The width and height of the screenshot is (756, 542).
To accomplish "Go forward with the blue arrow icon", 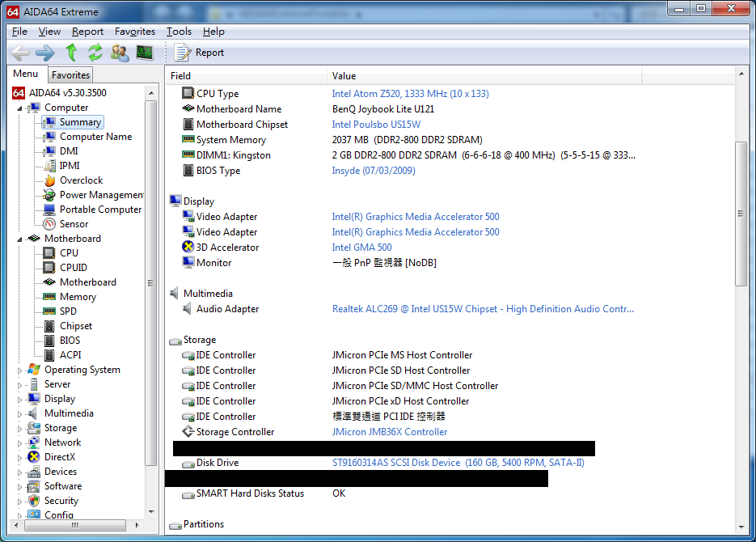I will click(45, 53).
